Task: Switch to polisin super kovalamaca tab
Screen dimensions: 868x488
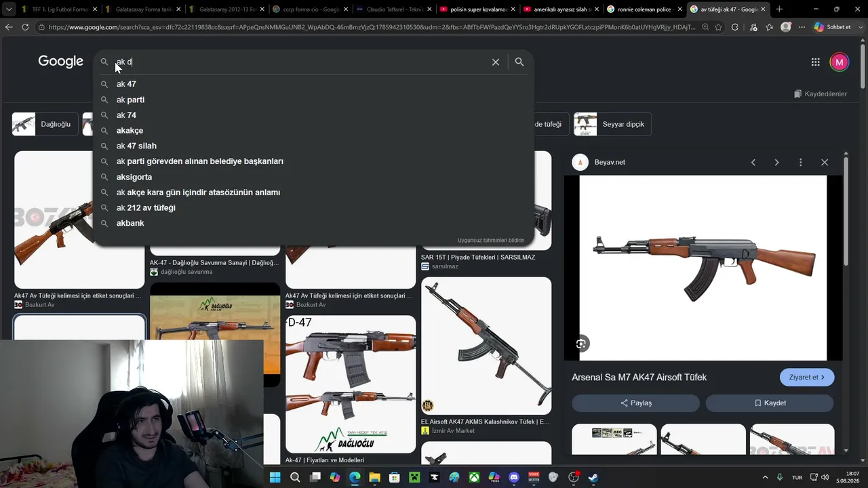Action: (x=477, y=9)
